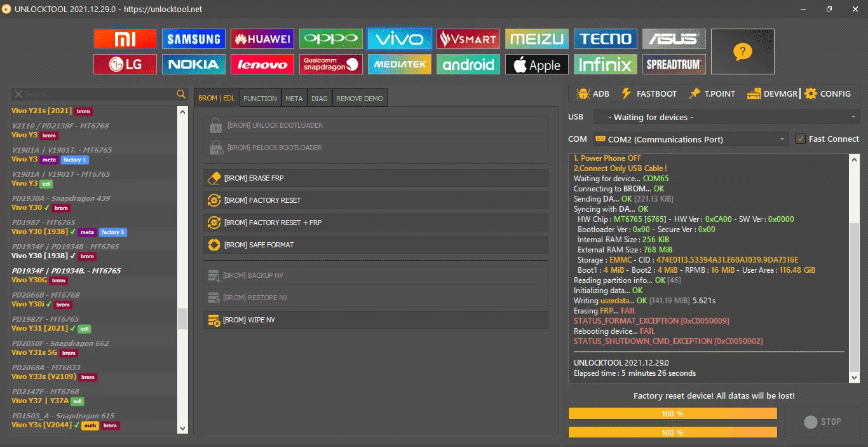
Task: Toggle the Fast Connect checkbox
Action: point(801,139)
